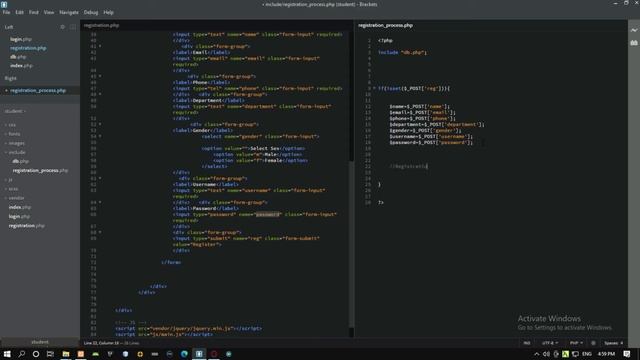640x360 pixels.
Task: Open the Navigate menu
Action: coord(69,12)
